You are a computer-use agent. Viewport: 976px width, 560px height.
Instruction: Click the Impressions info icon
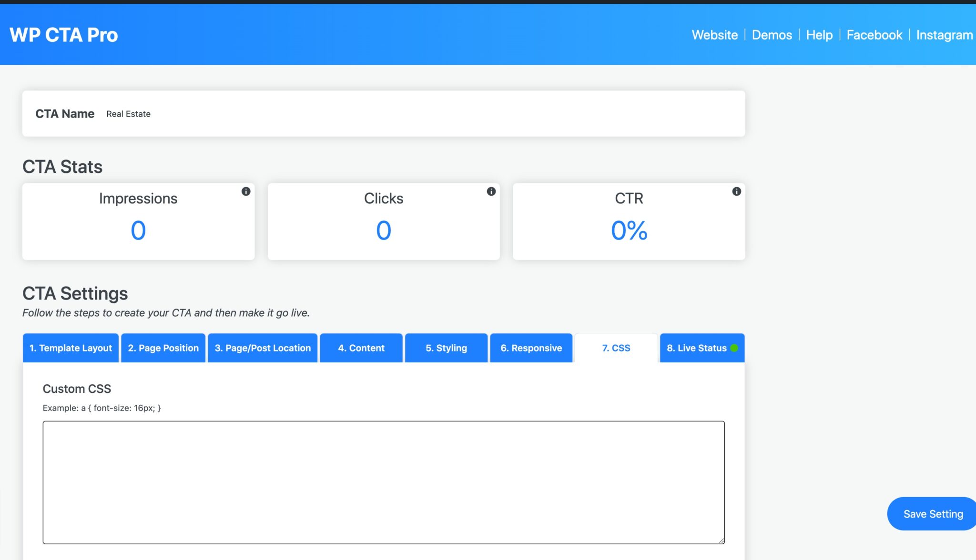tap(246, 192)
